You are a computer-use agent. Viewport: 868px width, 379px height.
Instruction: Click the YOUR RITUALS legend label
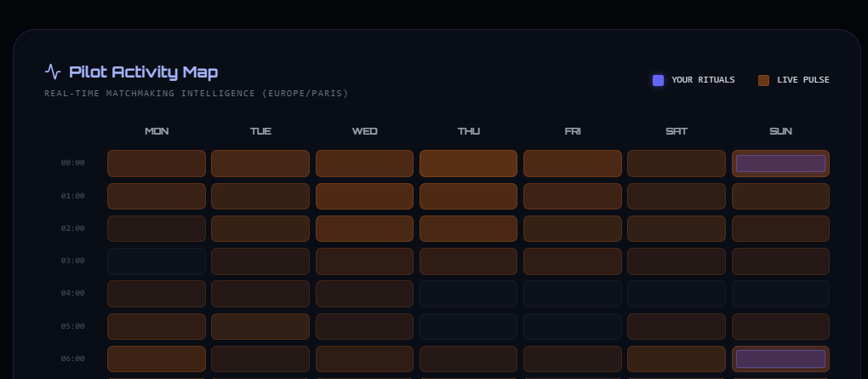pyautogui.click(x=703, y=80)
